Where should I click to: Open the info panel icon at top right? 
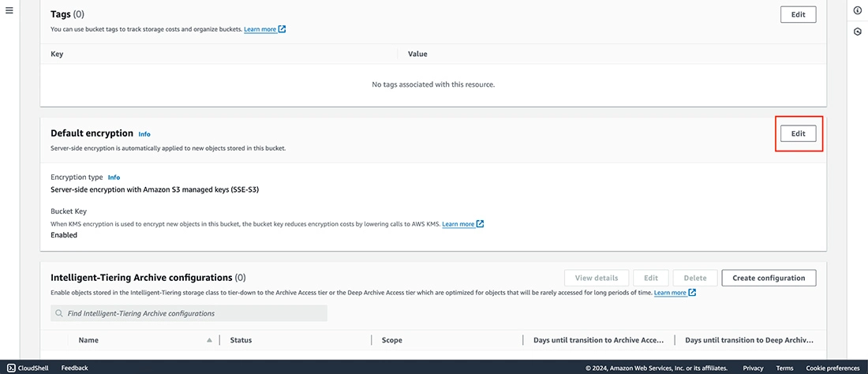point(858,10)
